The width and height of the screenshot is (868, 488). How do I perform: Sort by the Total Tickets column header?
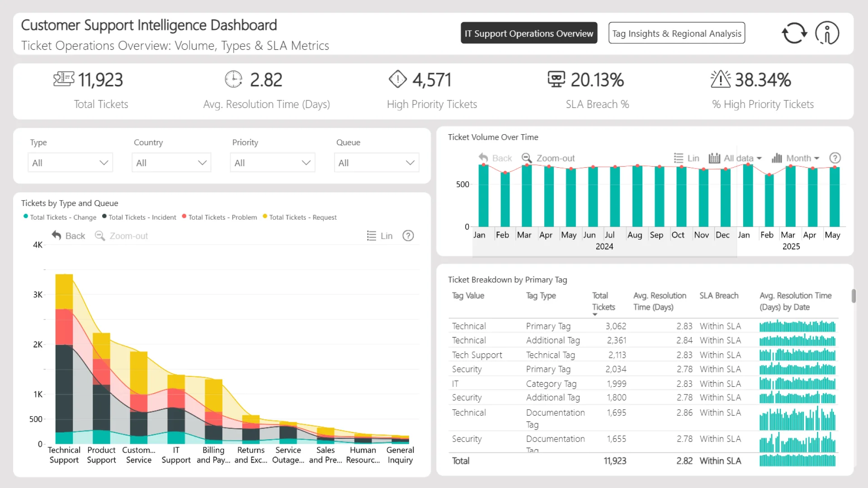coord(604,301)
